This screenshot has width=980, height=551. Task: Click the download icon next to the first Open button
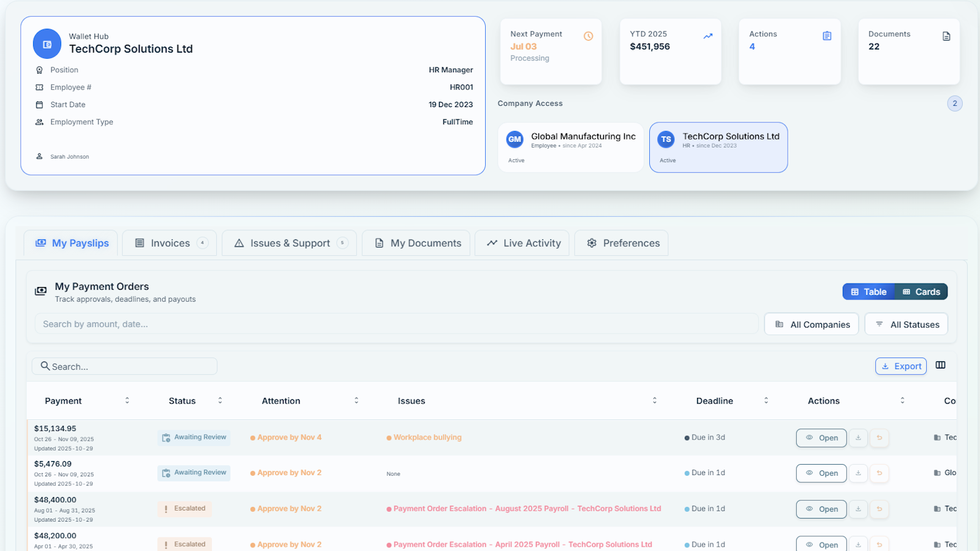click(x=859, y=438)
